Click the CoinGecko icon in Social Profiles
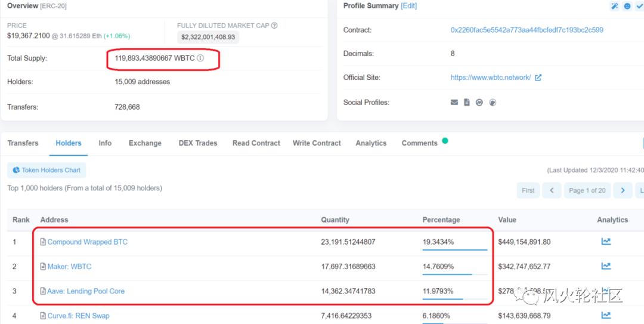The image size is (644, 324). (x=493, y=103)
